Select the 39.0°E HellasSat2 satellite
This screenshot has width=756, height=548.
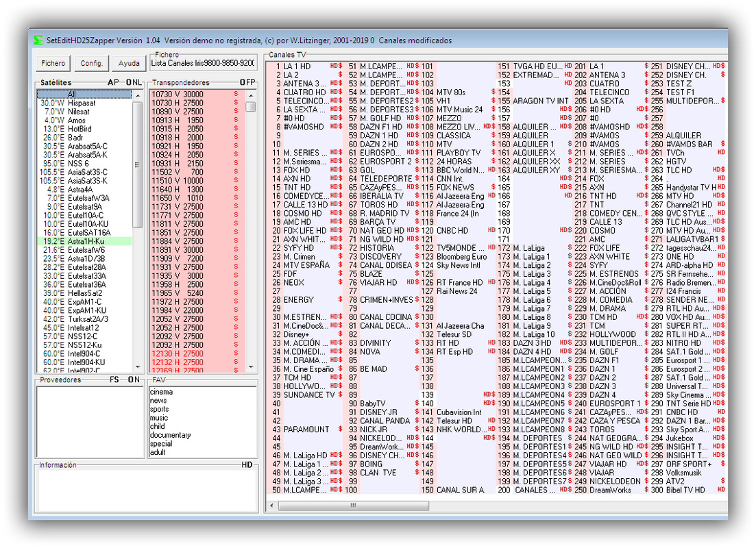(84, 293)
